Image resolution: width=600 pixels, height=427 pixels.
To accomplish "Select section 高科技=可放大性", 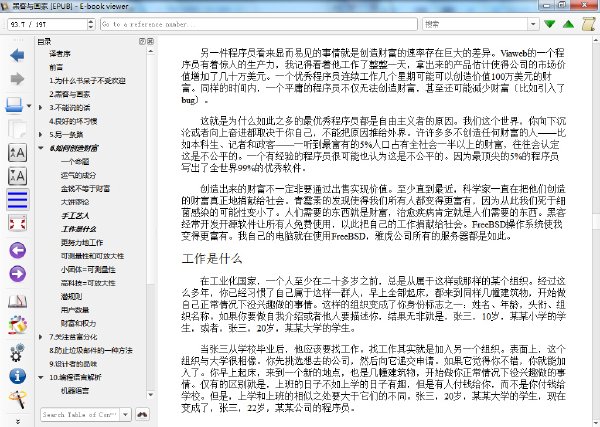I will coord(88,283).
